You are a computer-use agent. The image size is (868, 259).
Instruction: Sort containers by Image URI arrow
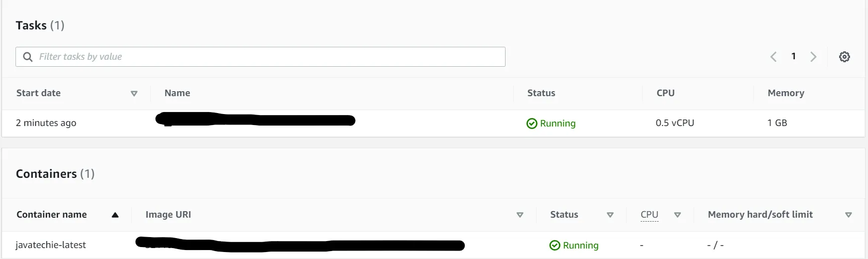tap(520, 215)
